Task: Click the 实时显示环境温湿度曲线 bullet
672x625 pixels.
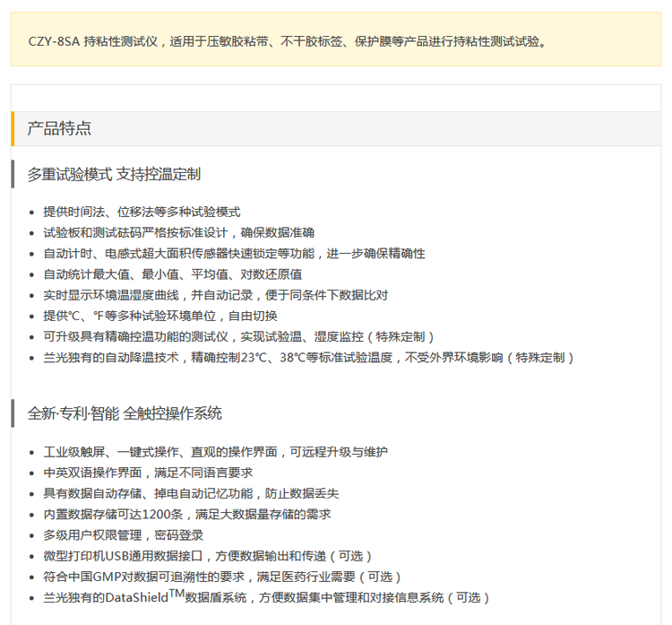Action: (x=215, y=295)
